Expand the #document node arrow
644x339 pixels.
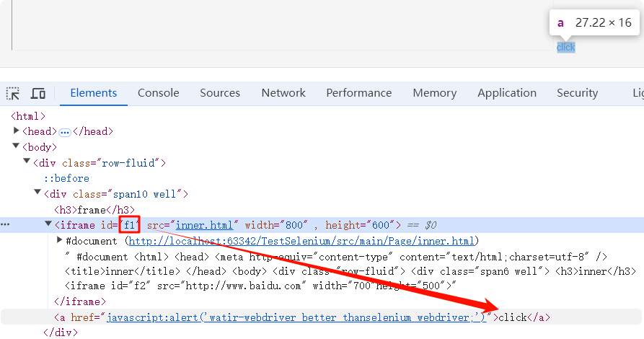click(x=59, y=239)
